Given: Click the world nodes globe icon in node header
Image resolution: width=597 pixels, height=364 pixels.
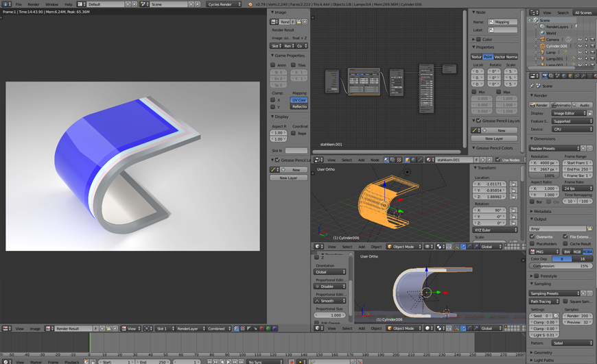Looking at the screenshot, I should click(414, 160).
